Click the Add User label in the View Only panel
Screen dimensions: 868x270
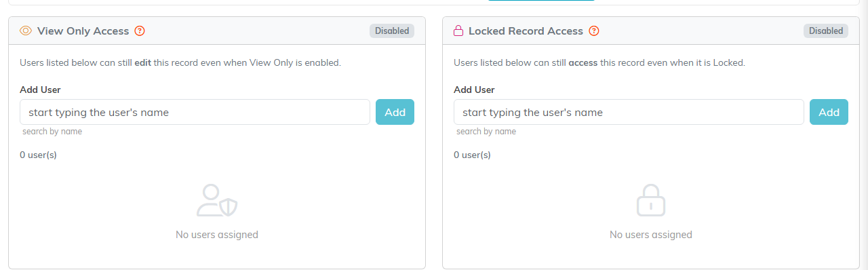click(x=40, y=90)
